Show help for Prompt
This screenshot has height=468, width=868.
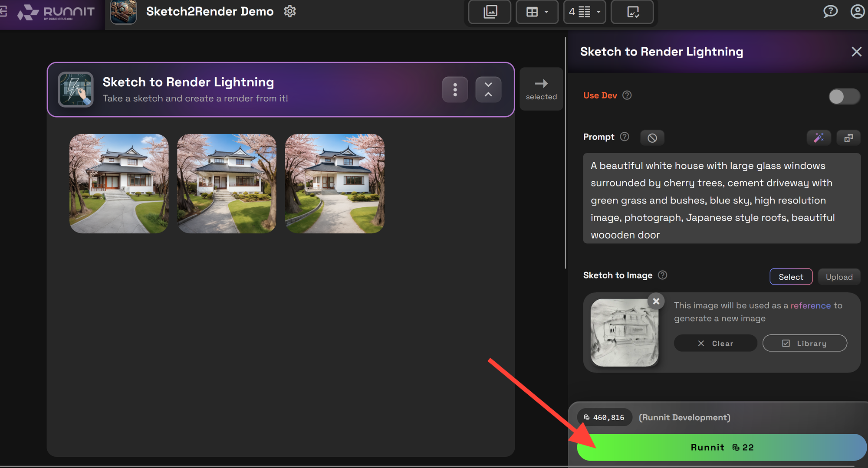pos(625,137)
